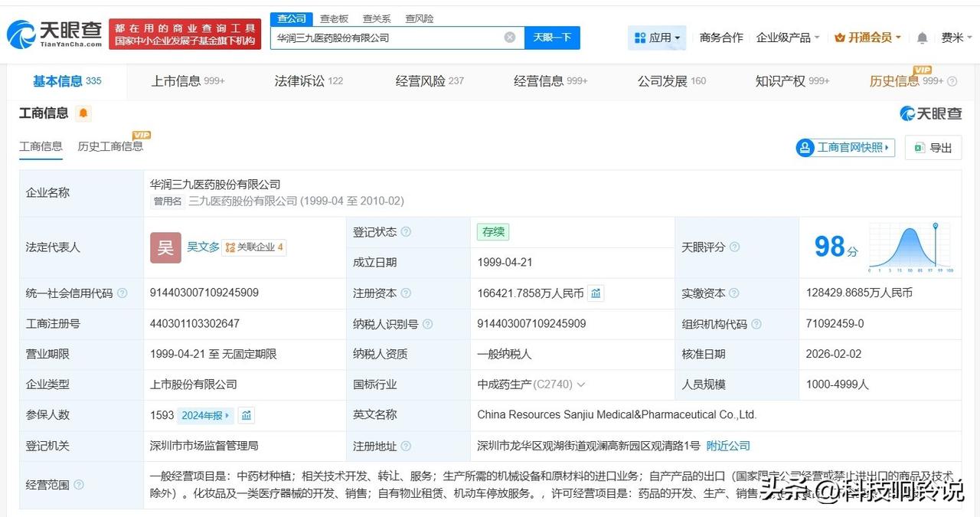Click the 导出 export button
This screenshot has height=517, width=980.
click(x=933, y=148)
